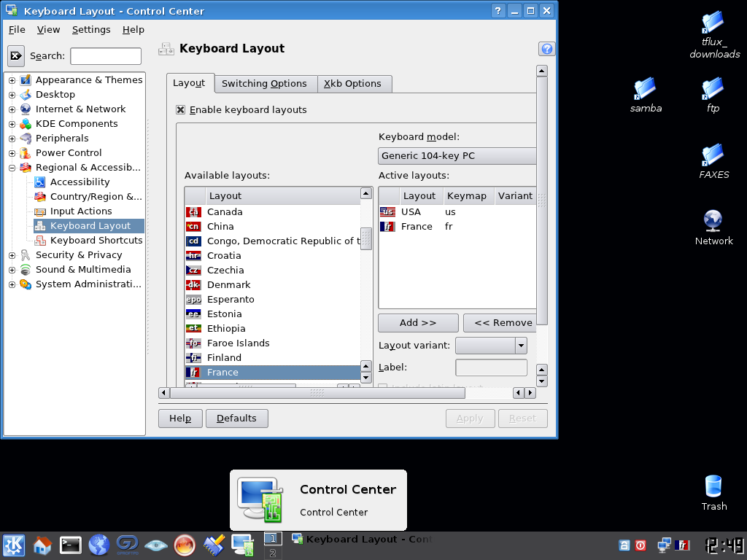
Task: Open the Network icon on desktop
Action: pos(713,221)
